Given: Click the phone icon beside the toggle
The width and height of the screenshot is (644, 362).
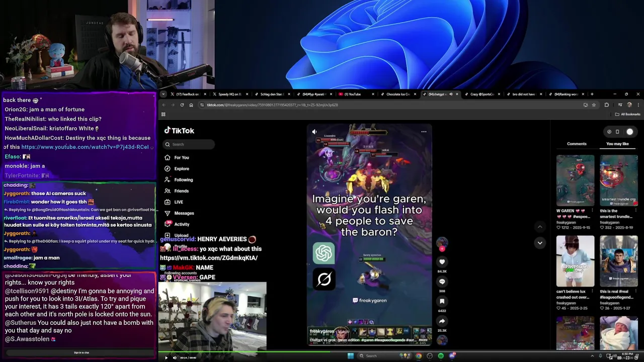Looking at the screenshot, I should point(617,132).
